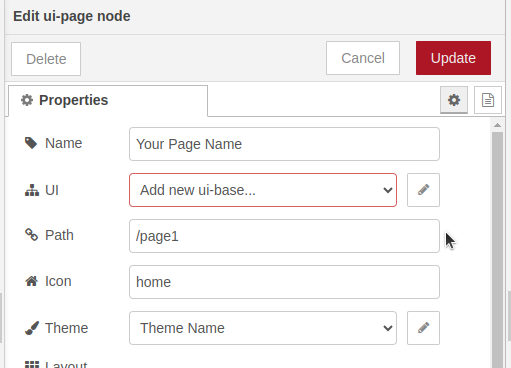Click the red Update button
The image size is (511, 368).
(x=453, y=58)
